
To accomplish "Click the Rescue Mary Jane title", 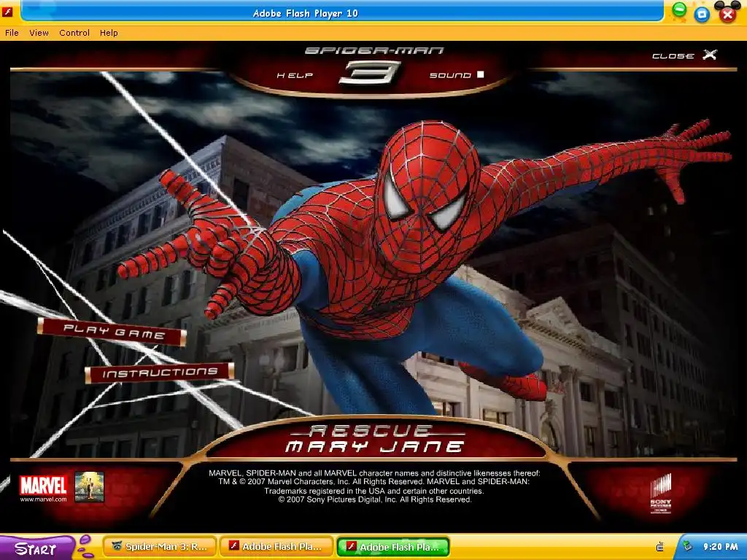I will coord(375,439).
